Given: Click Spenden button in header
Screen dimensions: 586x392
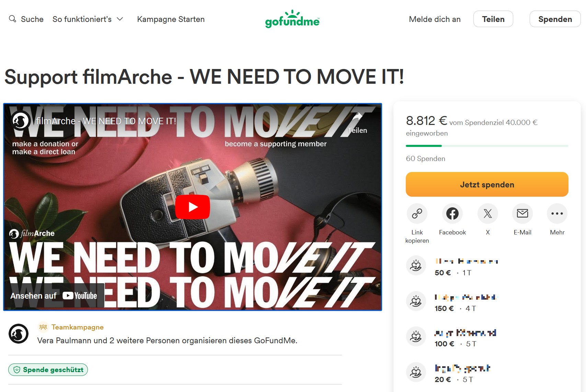Looking at the screenshot, I should coord(555,19).
